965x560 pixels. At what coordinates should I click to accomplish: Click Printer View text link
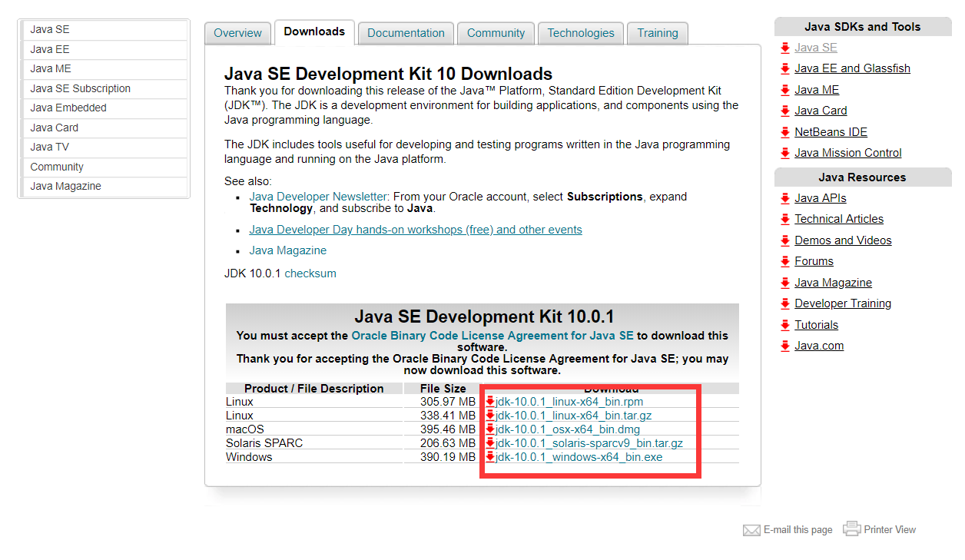click(x=890, y=530)
